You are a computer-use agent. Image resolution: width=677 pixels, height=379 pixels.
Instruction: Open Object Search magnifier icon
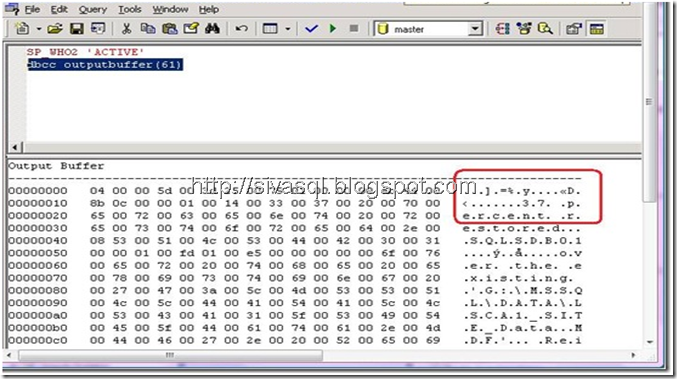[x=545, y=29]
